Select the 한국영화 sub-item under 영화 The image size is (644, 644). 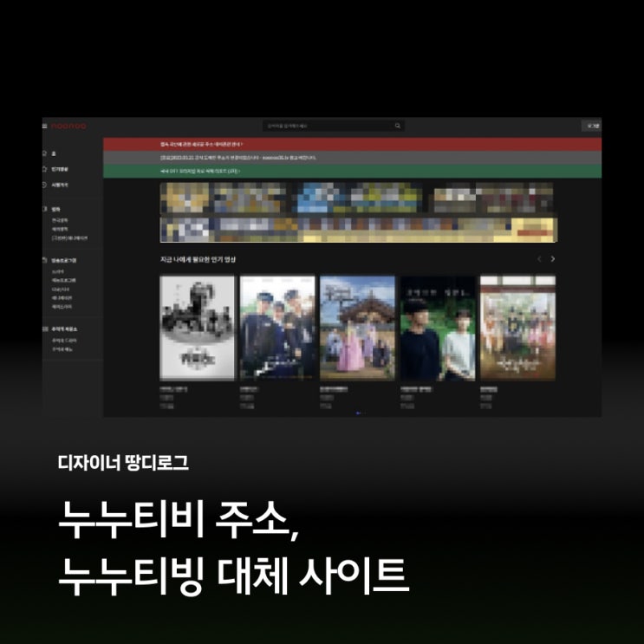point(60,220)
